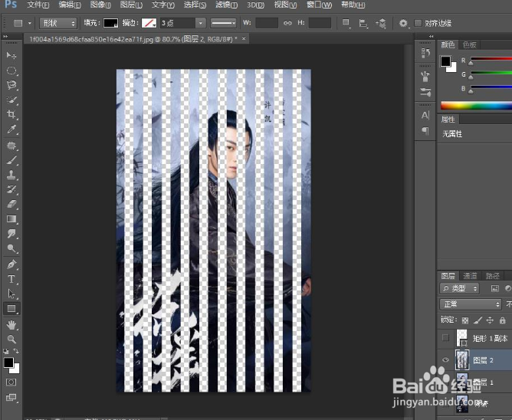The height and width of the screenshot is (420, 512).
Task: Hide the 图层 2 layer
Action: pyautogui.click(x=445, y=360)
